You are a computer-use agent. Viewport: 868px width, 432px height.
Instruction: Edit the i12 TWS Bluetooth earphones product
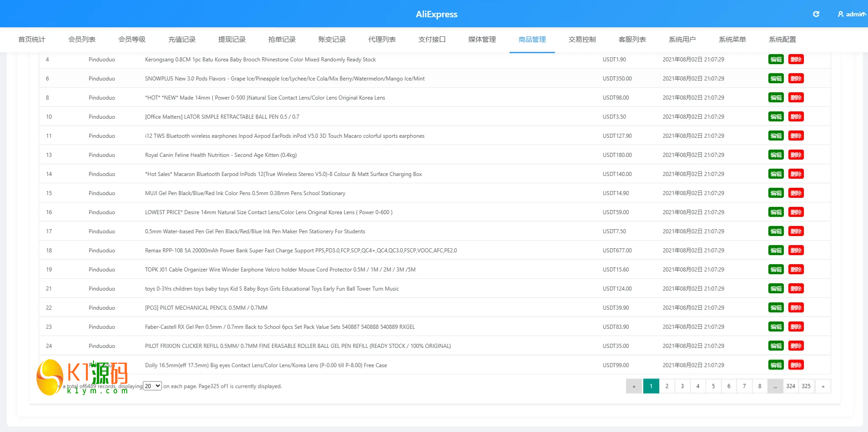(776, 136)
